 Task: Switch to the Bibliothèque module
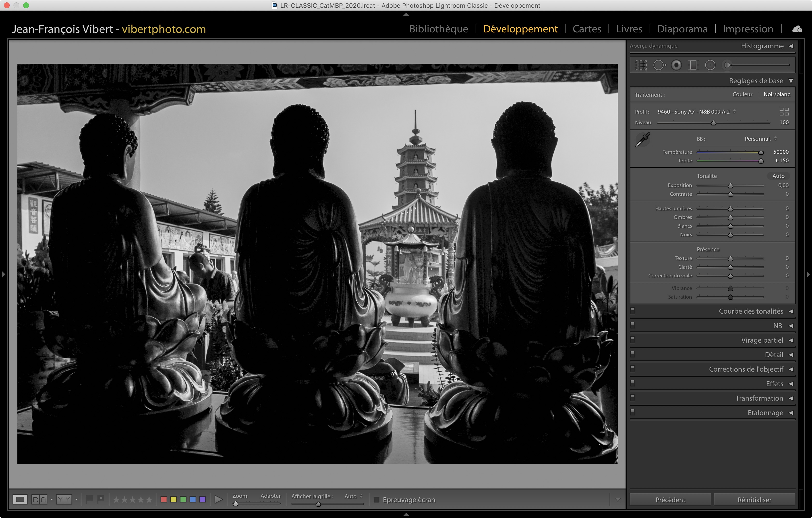[438, 29]
